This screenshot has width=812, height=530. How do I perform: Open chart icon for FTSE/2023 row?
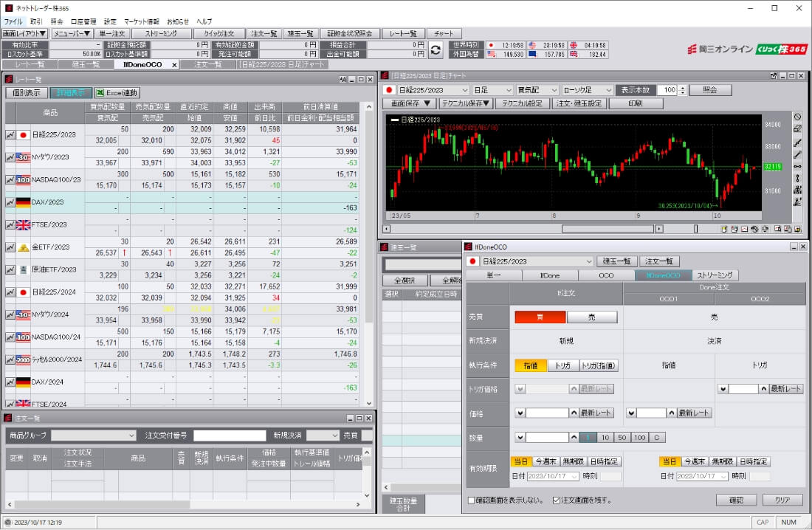(x=10, y=225)
